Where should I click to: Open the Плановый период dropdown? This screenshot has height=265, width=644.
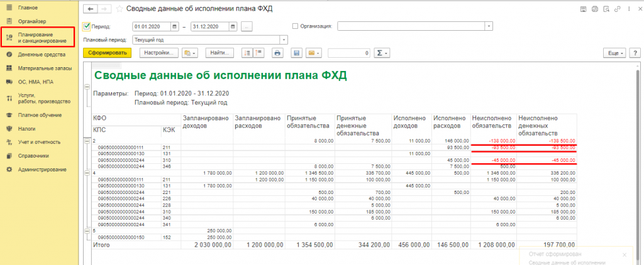(284, 39)
